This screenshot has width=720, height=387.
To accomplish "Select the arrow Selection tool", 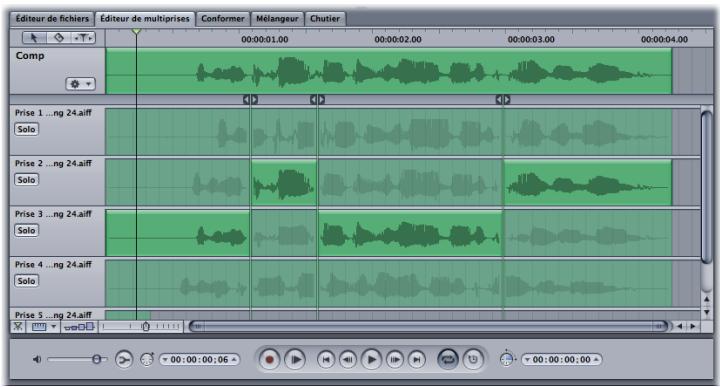I will [34, 38].
